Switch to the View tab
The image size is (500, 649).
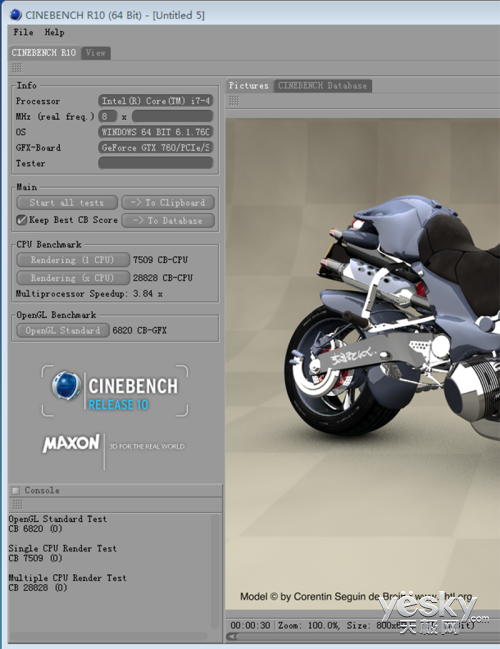pos(96,53)
